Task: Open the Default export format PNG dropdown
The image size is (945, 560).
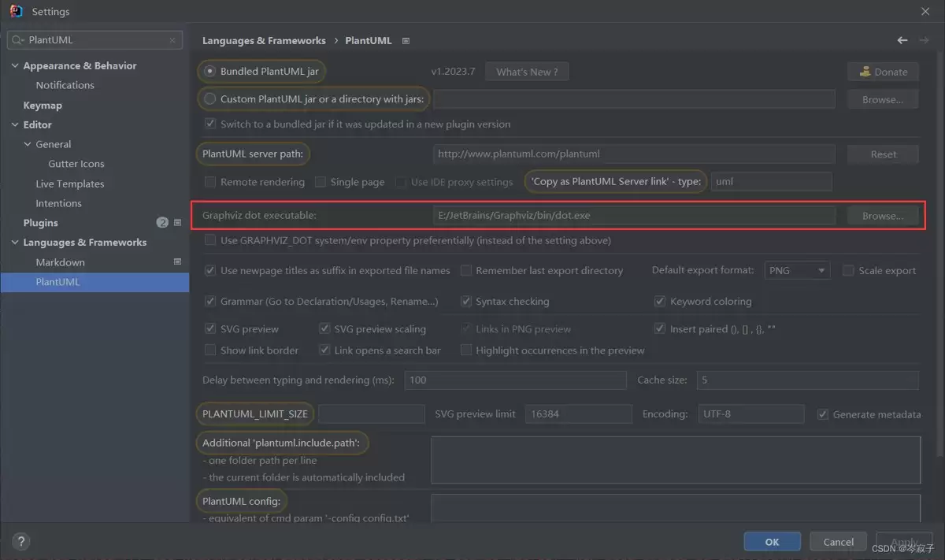Action: point(797,270)
